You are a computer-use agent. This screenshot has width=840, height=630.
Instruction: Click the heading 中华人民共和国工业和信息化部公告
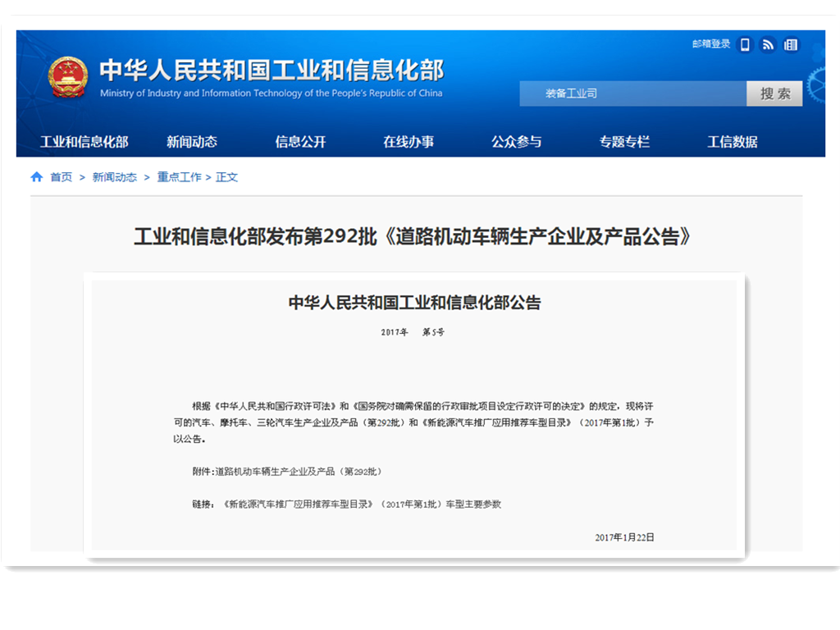click(414, 303)
